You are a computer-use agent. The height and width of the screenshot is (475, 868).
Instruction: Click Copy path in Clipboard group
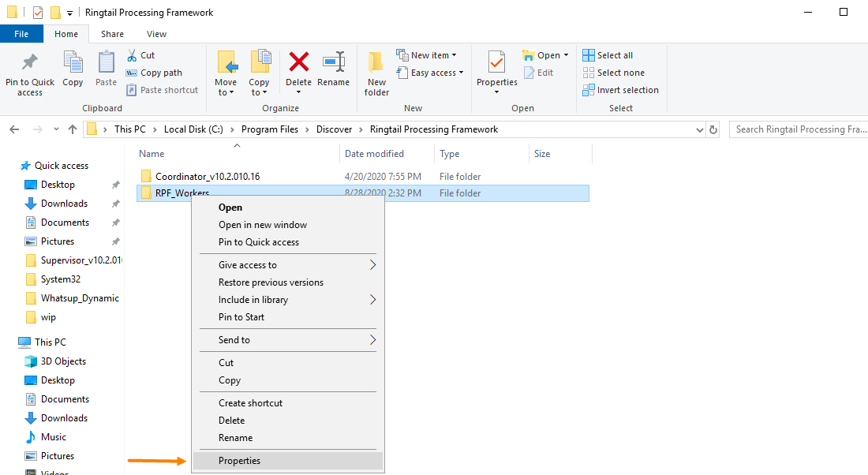[x=154, y=73]
